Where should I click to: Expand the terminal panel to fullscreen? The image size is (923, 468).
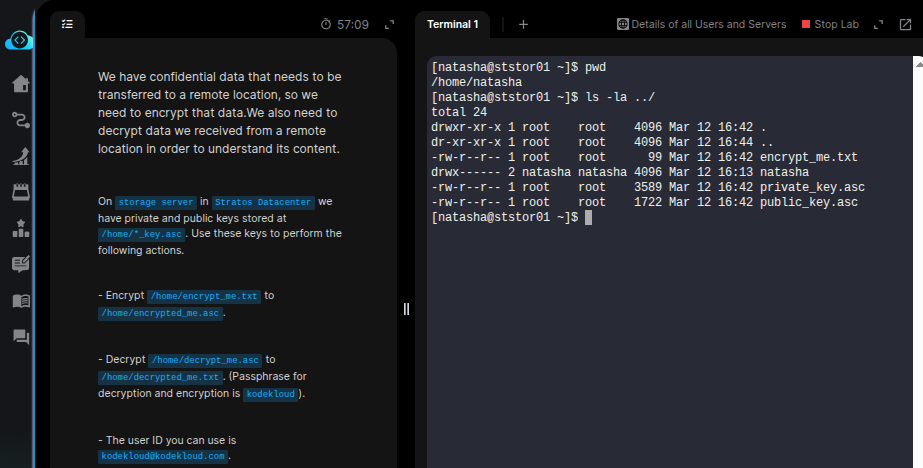[878, 24]
